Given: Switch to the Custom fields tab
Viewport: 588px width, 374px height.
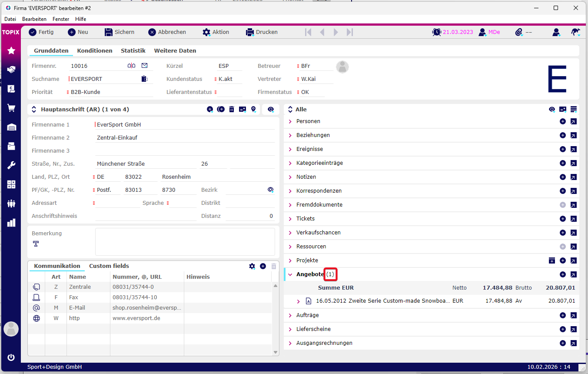Looking at the screenshot, I should [x=109, y=266].
